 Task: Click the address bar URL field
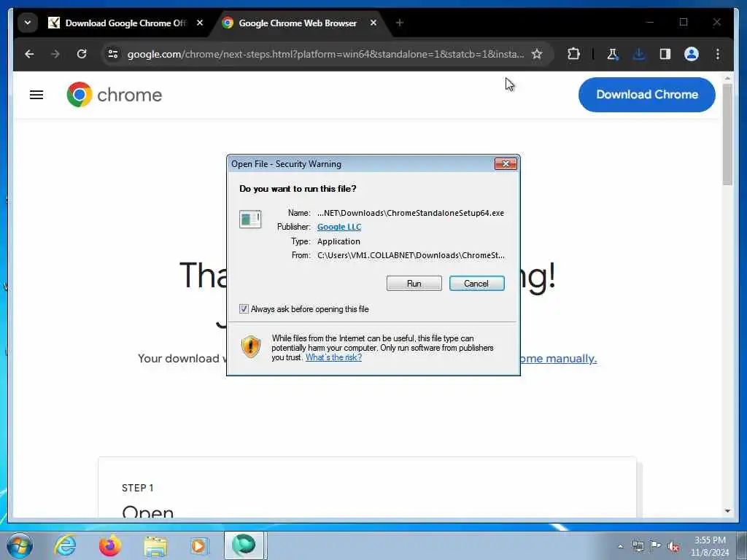tap(326, 54)
